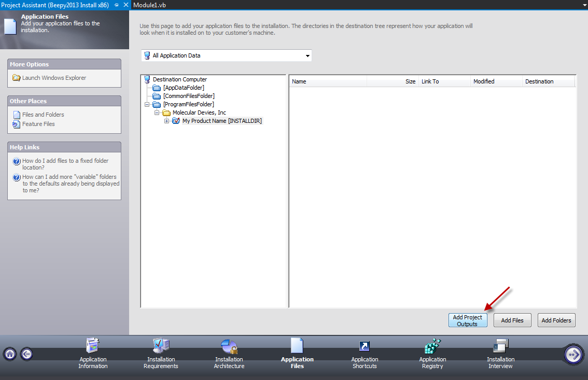Screen dimensions: 588x380
Task: Open the Installation Requirements page
Action: [161, 354]
